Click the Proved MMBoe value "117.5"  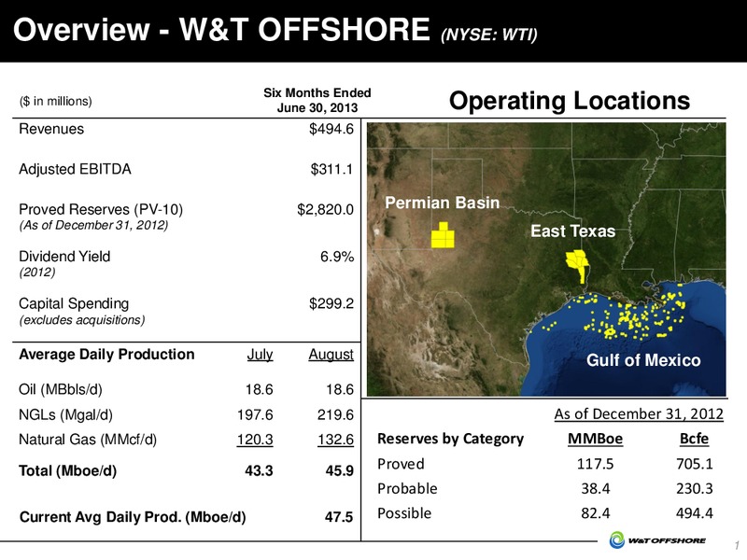point(596,464)
